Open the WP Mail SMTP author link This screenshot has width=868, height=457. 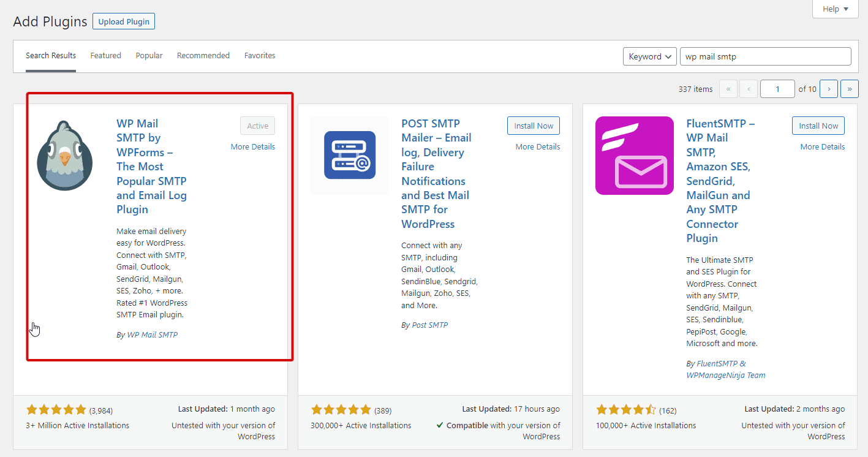click(152, 335)
